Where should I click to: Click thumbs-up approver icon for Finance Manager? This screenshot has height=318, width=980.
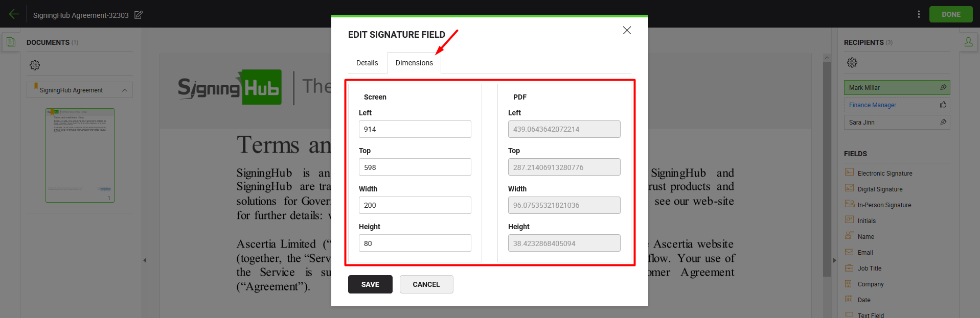click(x=943, y=105)
